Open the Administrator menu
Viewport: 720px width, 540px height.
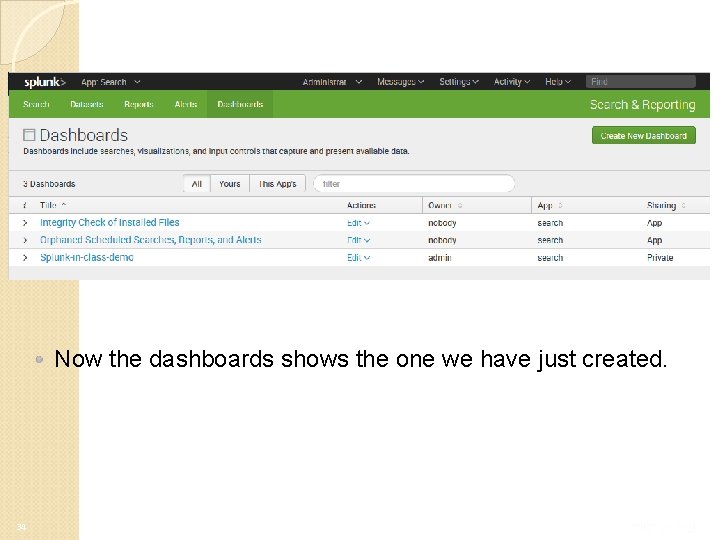pyautogui.click(x=332, y=82)
